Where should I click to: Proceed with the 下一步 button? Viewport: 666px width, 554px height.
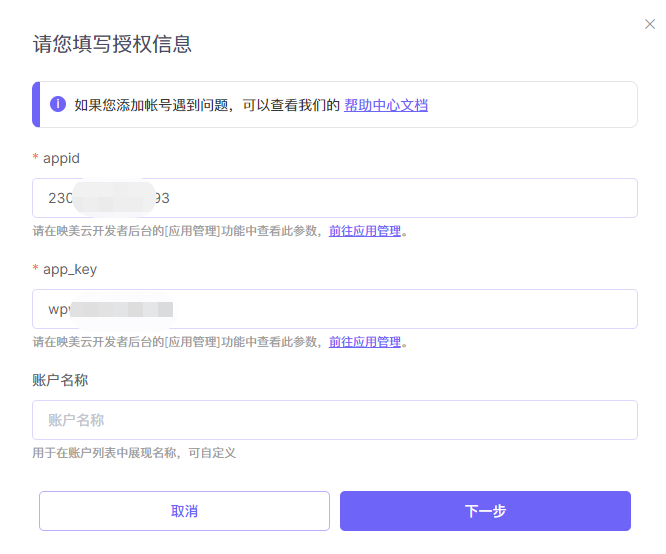click(x=485, y=511)
